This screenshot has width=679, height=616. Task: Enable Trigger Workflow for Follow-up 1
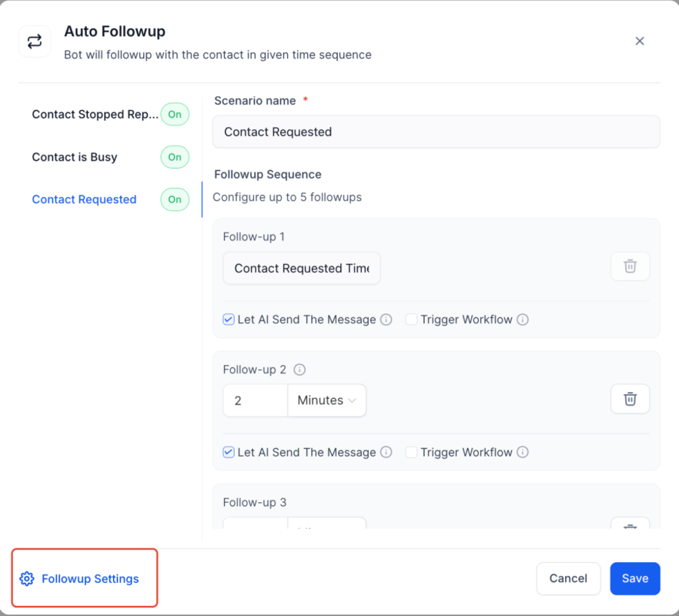click(411, 319)
